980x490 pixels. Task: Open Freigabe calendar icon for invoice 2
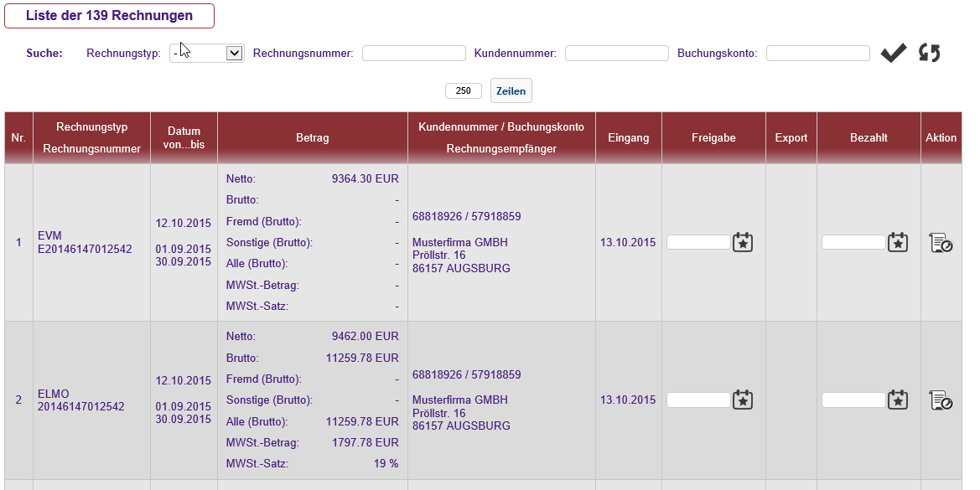[x=743, y=400]
